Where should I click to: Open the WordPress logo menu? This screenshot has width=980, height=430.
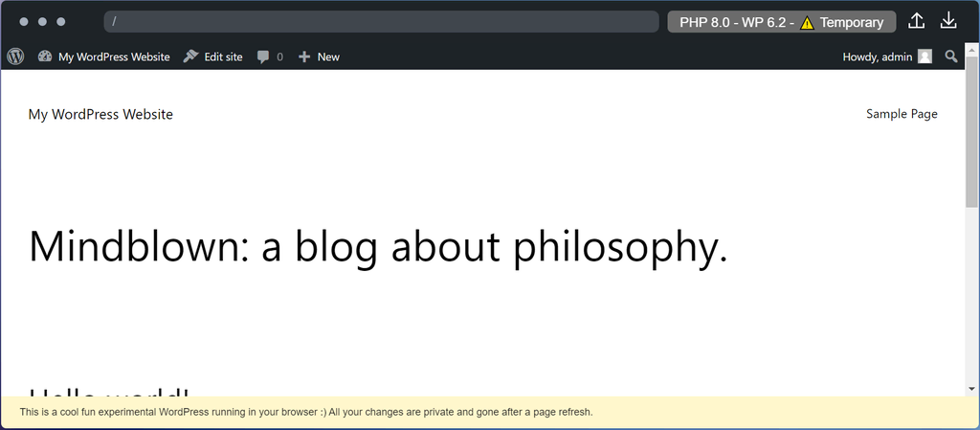click(15, 57)
